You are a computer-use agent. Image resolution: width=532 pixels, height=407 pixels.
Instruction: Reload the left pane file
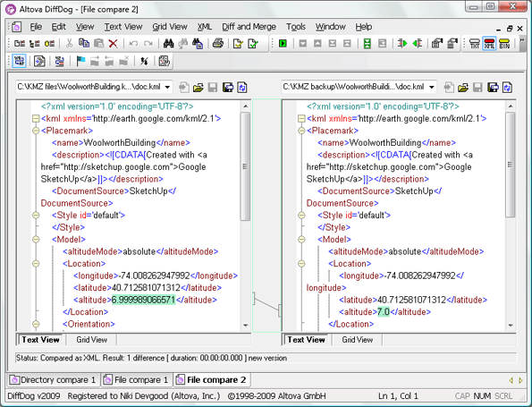pos(242,88)
